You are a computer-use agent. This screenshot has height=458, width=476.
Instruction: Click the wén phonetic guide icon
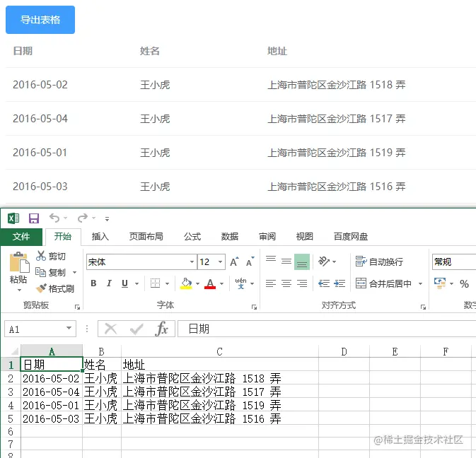tap(240, 283)
